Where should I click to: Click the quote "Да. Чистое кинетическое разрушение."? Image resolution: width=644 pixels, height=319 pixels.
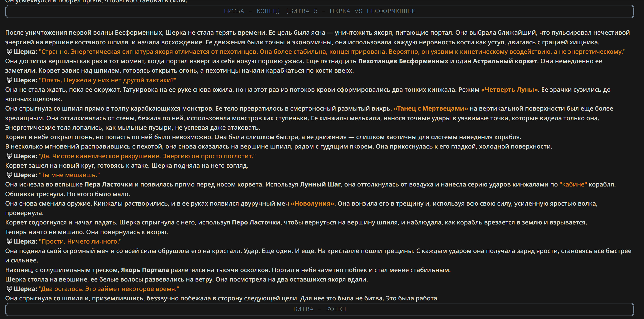(x=100, y=156)
